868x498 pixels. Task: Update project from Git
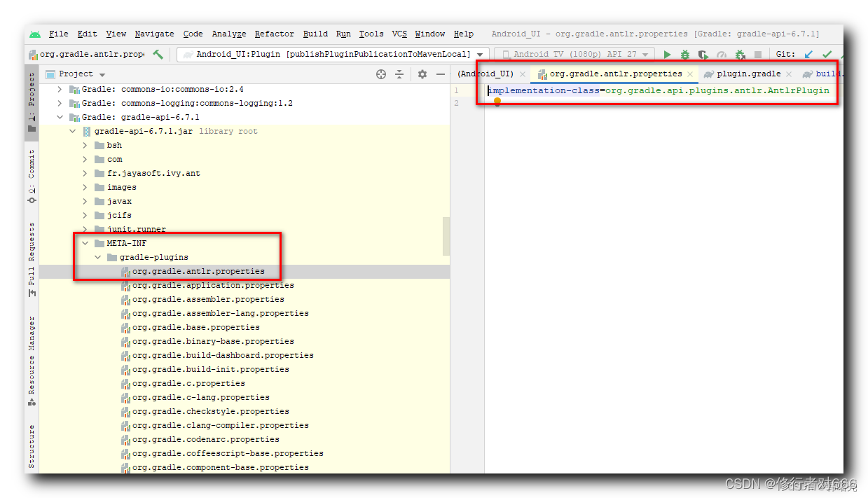[x=808, y=54]
